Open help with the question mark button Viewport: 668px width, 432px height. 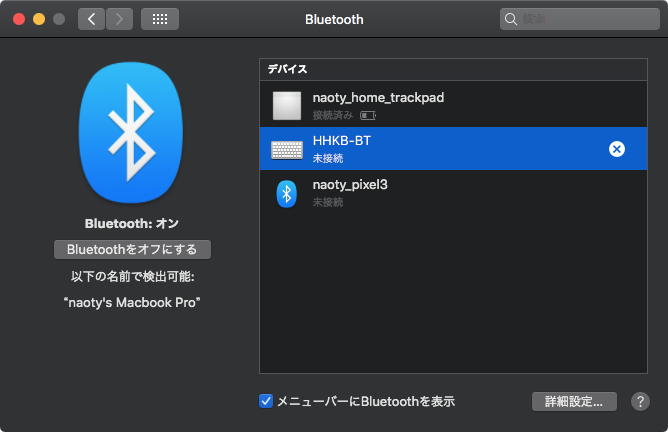coord(641,402)
